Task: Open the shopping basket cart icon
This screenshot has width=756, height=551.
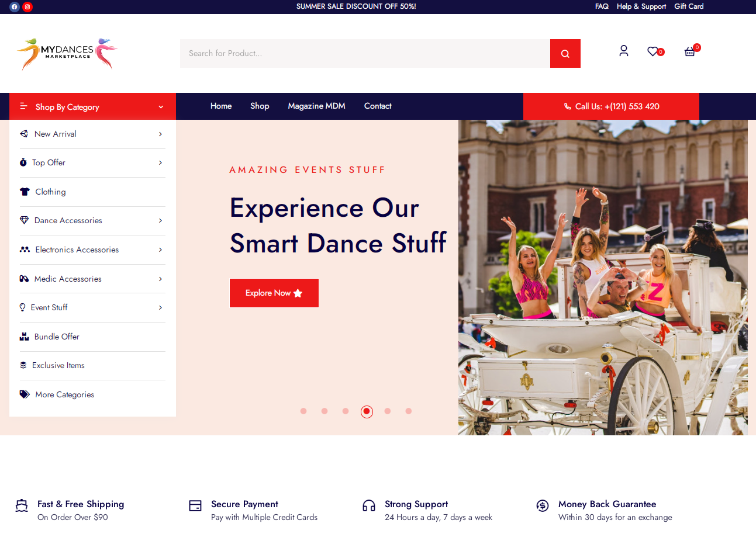Action: pos(690,51)
